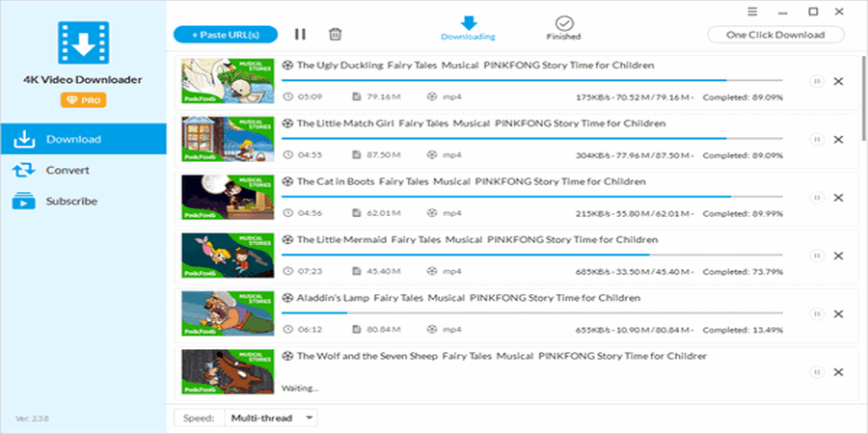This screenshot has height=434, width=868.
Task: Click the 80.84 M file size icon
Action: [357, 330]
